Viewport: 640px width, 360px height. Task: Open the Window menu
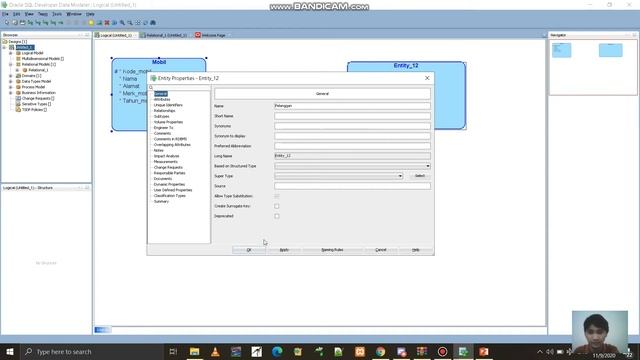coord(74,14)
